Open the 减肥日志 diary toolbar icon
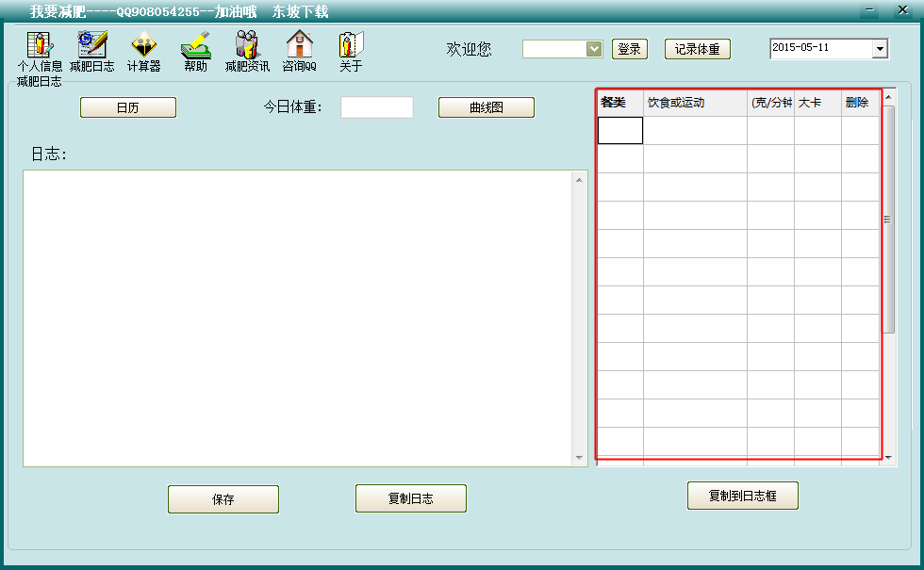Screen dimensions: 924x570 tap(92, 52)
